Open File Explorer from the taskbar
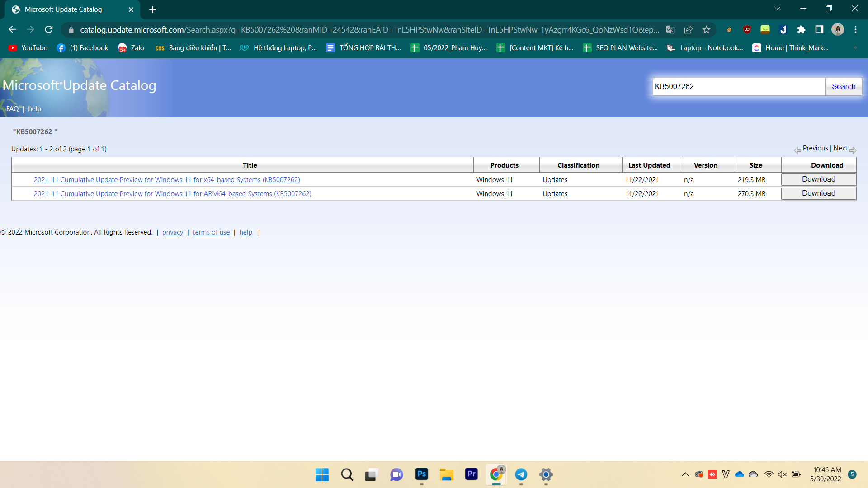Screen dimensions: 868x488 446,474
